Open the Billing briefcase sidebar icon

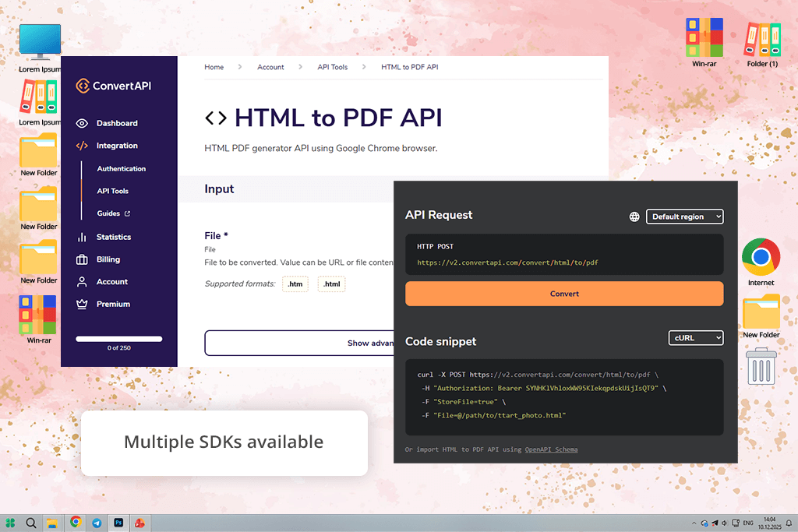coord(82,259)
